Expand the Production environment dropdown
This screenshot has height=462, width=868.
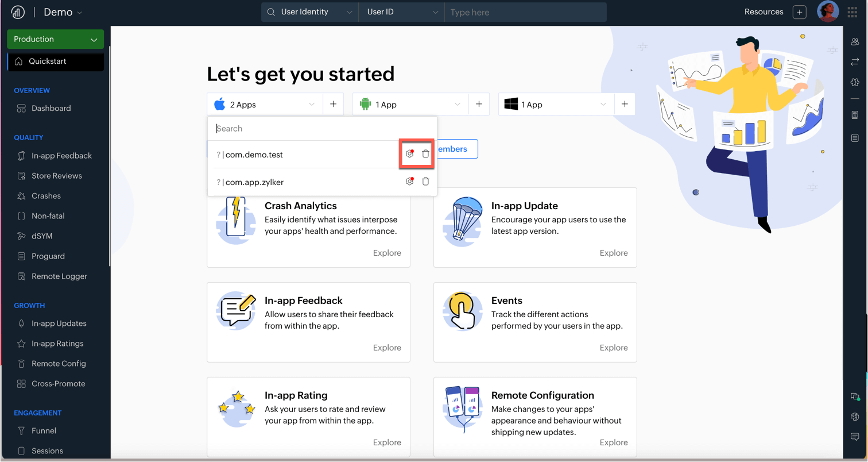56,39
